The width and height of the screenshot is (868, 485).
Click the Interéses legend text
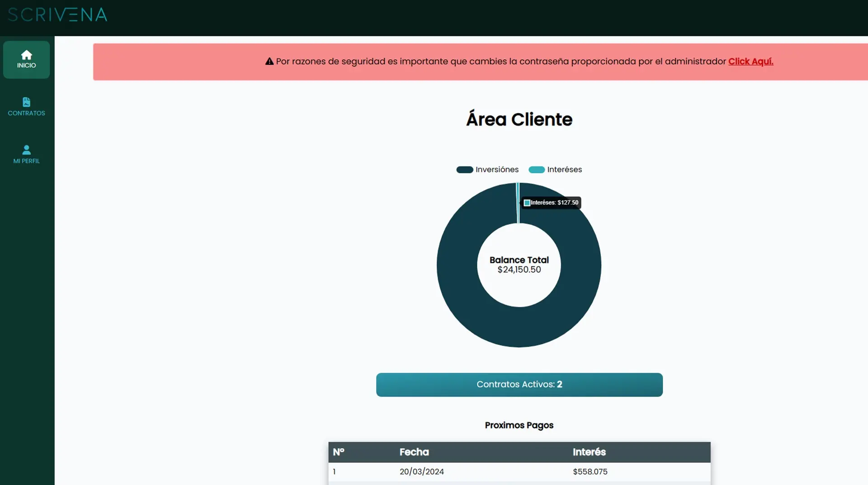(564, 170)
